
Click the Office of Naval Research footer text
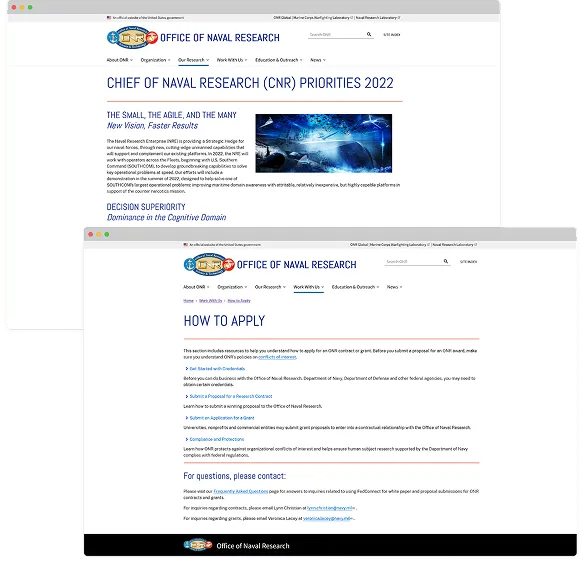coord(253,546)
